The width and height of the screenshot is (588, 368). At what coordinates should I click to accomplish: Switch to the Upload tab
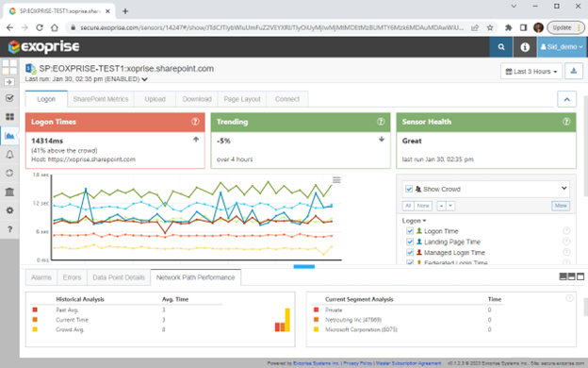[x=155, y=99]
